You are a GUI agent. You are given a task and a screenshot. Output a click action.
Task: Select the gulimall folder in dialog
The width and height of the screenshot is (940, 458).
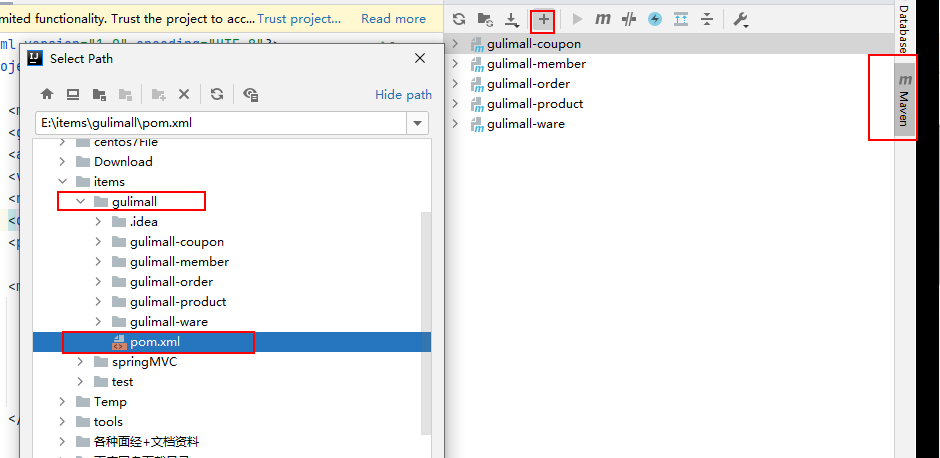click(232, 201)
